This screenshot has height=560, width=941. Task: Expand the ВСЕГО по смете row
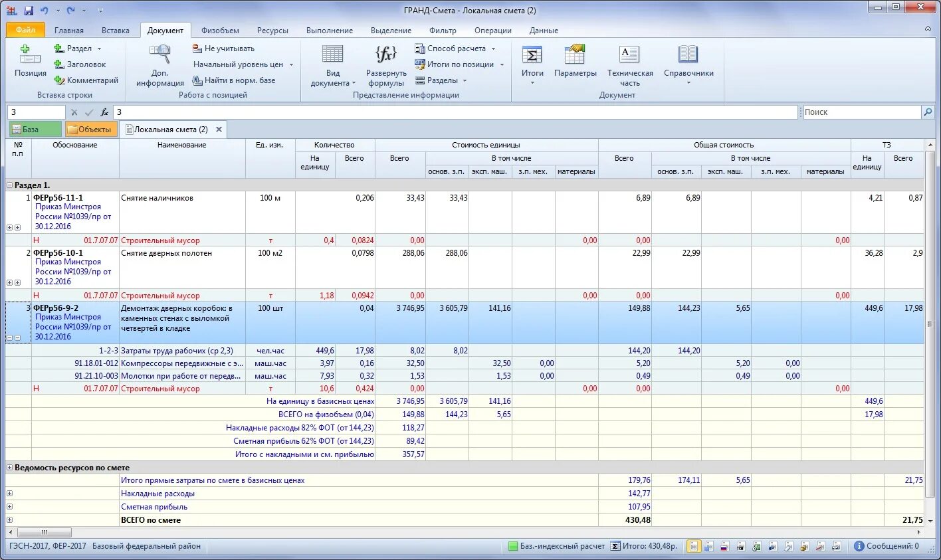click(x=9, y=520)
